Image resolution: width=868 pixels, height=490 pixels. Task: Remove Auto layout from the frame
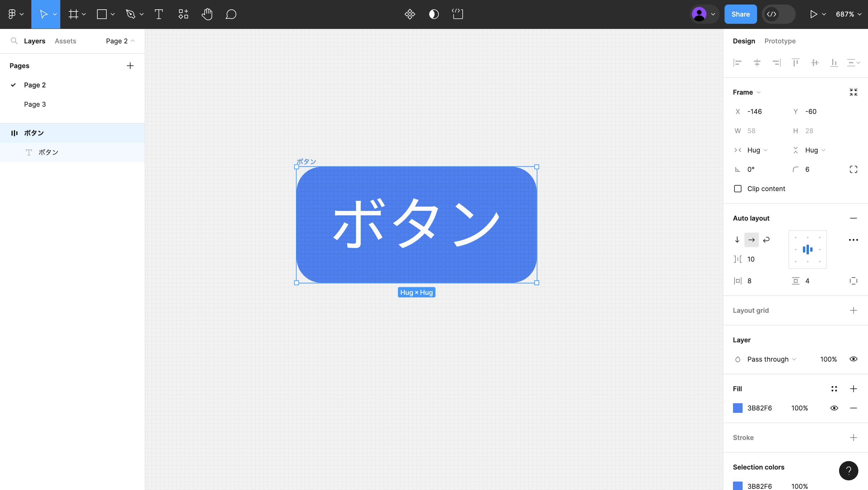click(x=853, y=218)
